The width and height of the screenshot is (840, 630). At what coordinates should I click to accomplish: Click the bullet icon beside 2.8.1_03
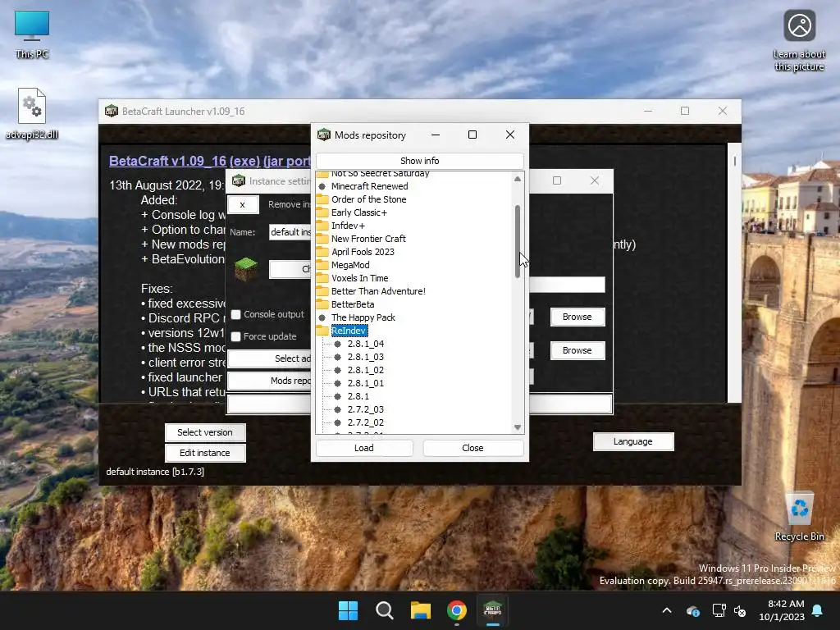337,357
